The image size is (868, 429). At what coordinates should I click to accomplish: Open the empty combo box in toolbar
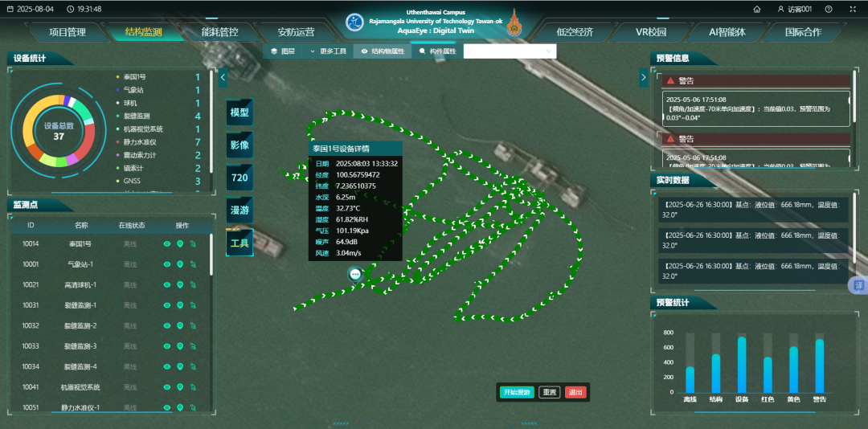point(510,51)
